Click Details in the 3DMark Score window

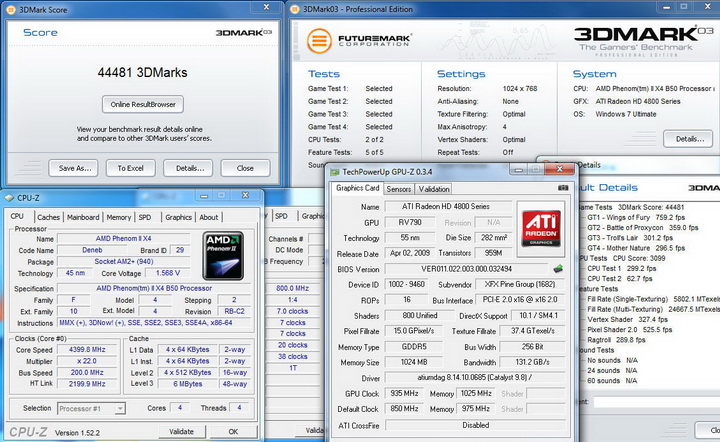[x=190, y=168]
